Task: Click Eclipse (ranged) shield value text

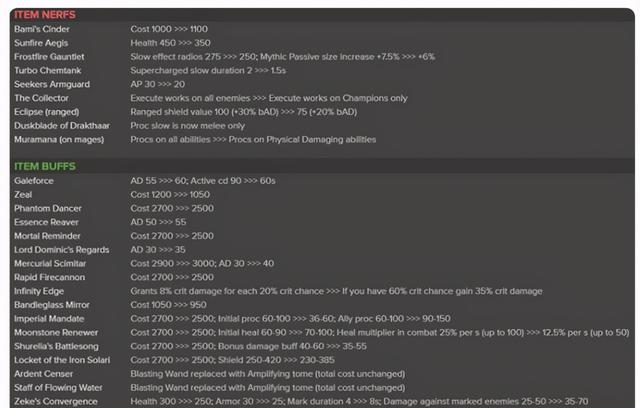Action: [x=244, y=112]
